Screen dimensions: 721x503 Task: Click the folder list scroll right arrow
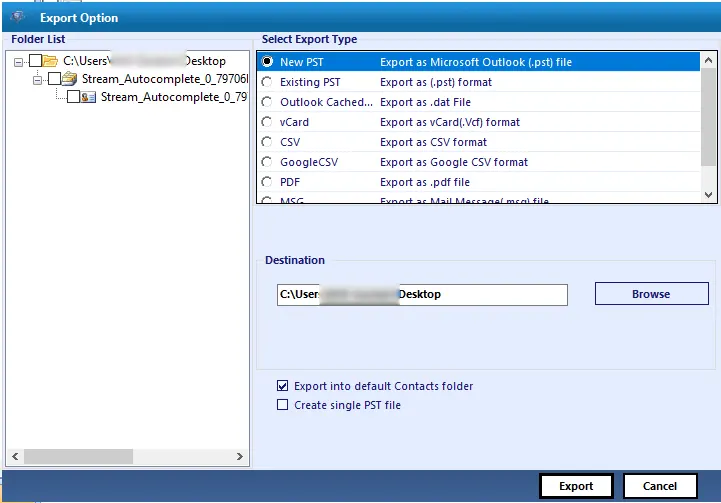click(x=240, y=456)
